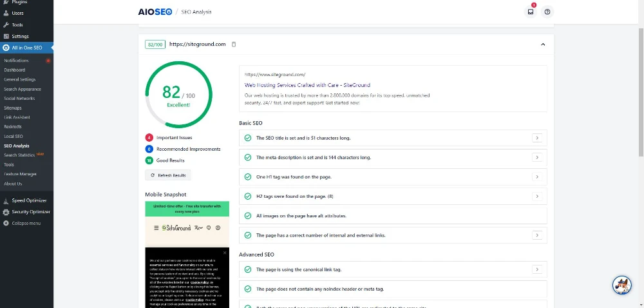Expand the H2 tags found row
Screen dimensions: 644x308
tap(537, 197)
